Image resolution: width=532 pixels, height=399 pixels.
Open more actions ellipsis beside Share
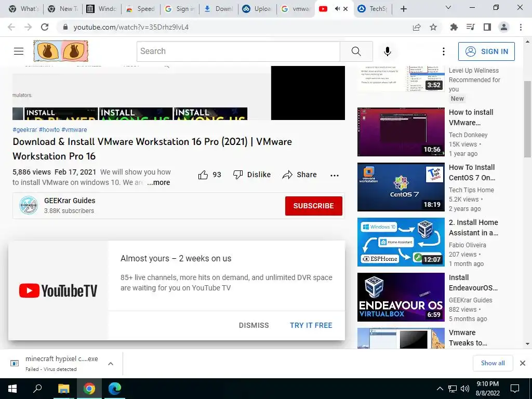335,175
